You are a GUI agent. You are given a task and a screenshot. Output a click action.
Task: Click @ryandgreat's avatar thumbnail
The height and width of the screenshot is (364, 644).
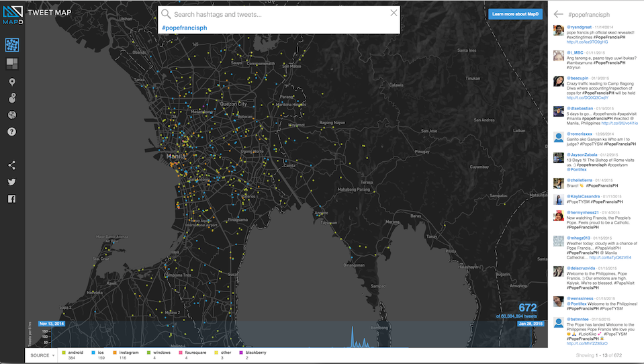click(559, 30)
